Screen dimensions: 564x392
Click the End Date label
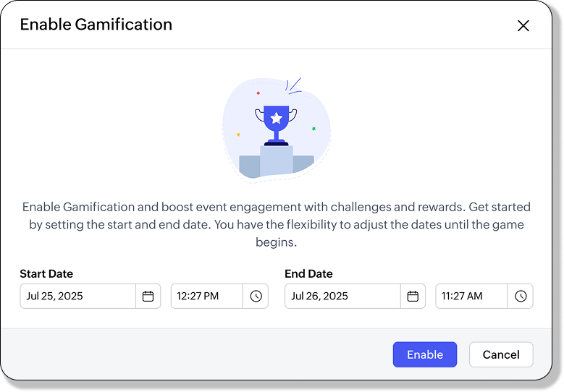308,273
